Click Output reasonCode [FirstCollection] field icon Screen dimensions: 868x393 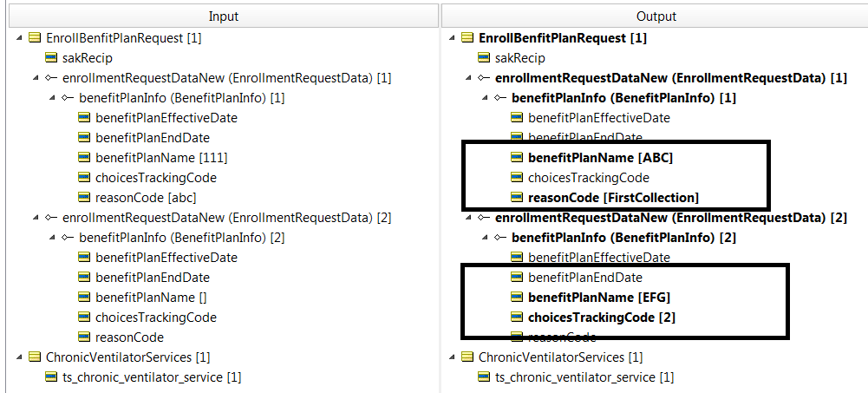click(517, 198)
